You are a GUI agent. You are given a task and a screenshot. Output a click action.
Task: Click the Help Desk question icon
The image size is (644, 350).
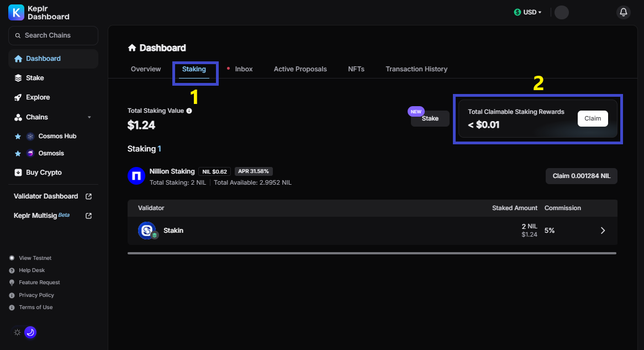point(12,270)
